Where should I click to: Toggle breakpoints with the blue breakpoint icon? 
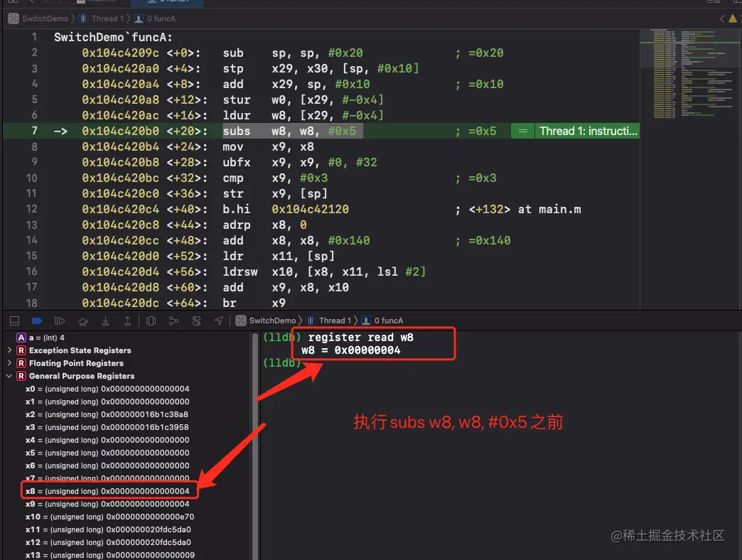point(37,321)
